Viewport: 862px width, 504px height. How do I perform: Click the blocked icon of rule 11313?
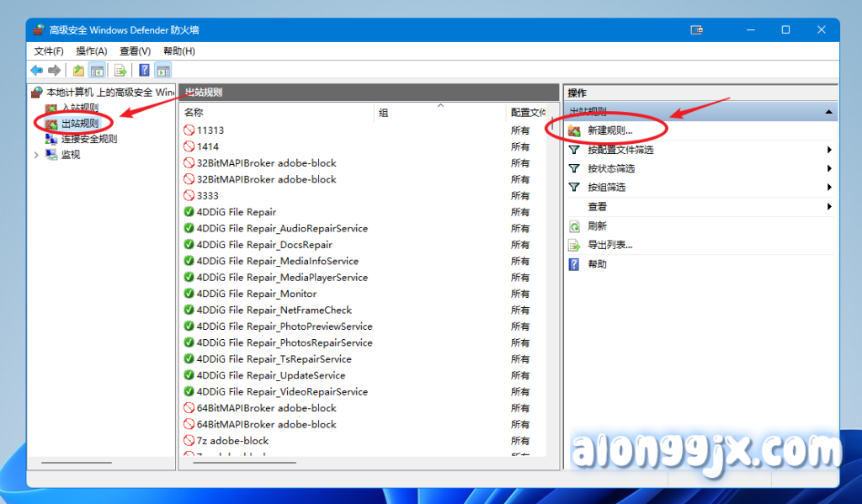[x=189, y=130]
